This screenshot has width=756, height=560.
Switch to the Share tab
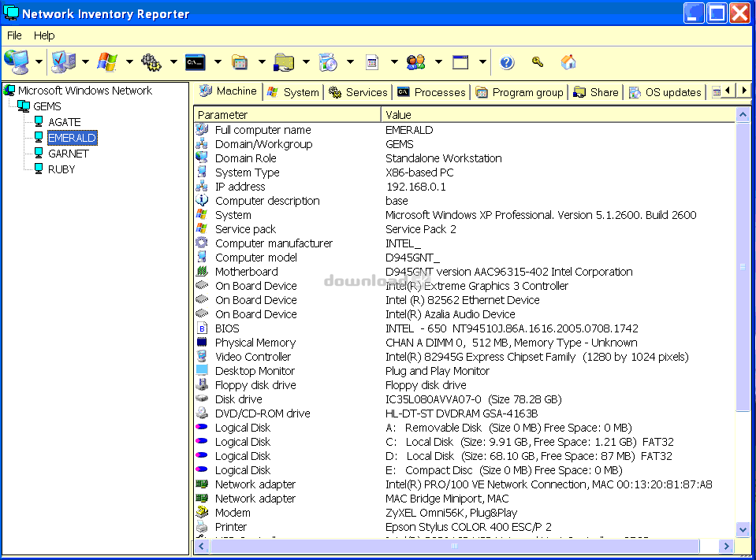click(x=595, y=92)
